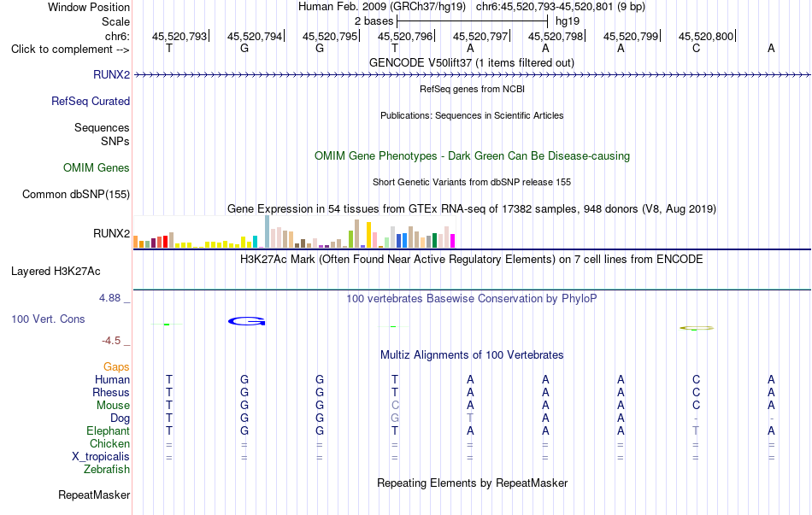Click 'Multiz Alignments of 100 Vertebrates' title

click(472, 354)
